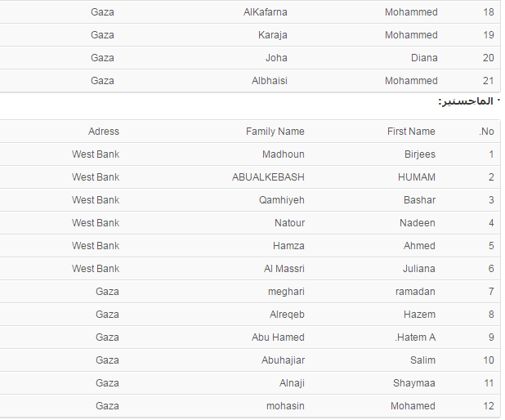Select the Karaja cell in the top table
Screen dimensions: 505x420
[x=273, y=35]
